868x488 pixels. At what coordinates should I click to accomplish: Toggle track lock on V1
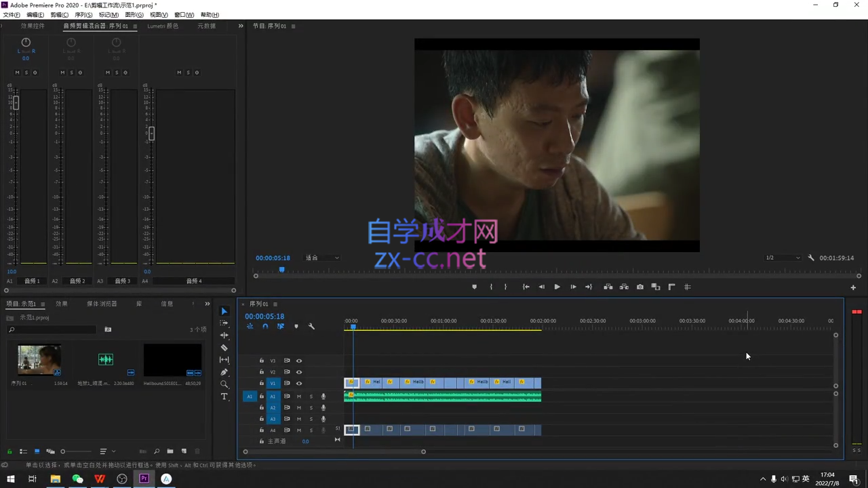pyautogui.click(x=262, y=384)
